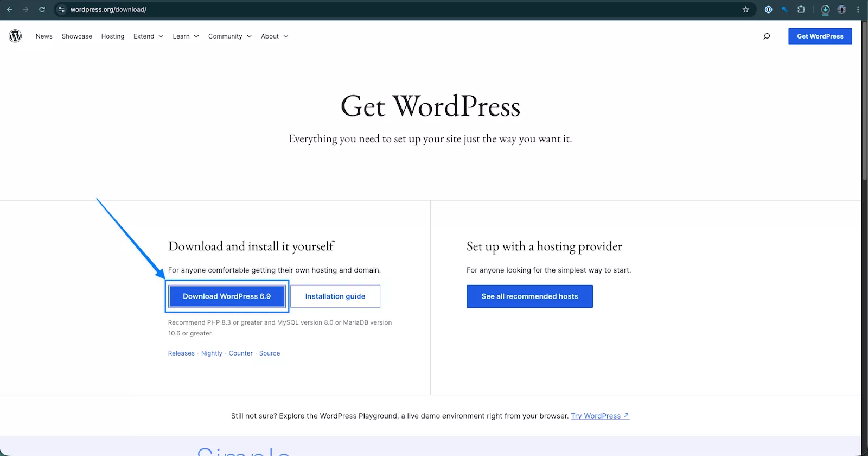Screen dimensions: 868x456
Task: Click the blue key extension icon
Action: [x=784, y=9]
